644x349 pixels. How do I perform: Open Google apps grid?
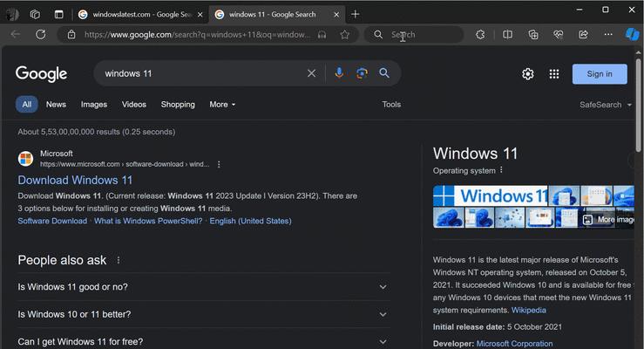pyautogui.click(x=554, y=74)
